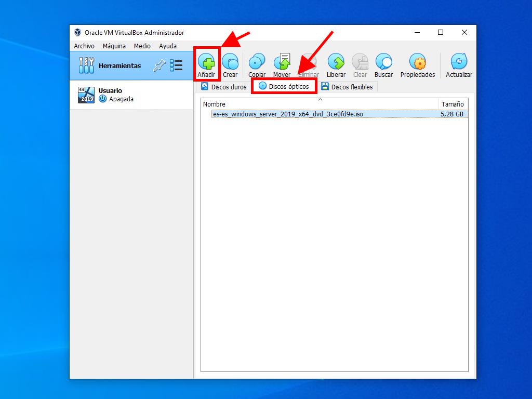
Task: Switch to the Discos duros tab
Action: (x=223, y=87)
